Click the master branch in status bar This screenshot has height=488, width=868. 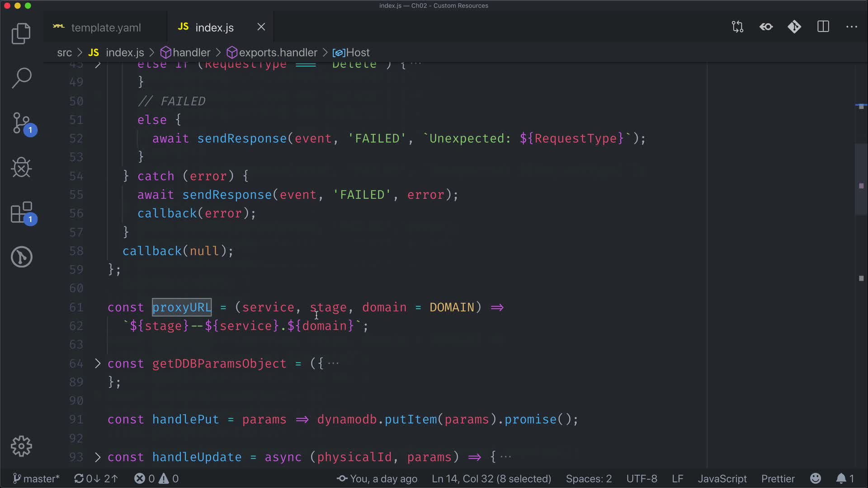click(x=36, y=479)
